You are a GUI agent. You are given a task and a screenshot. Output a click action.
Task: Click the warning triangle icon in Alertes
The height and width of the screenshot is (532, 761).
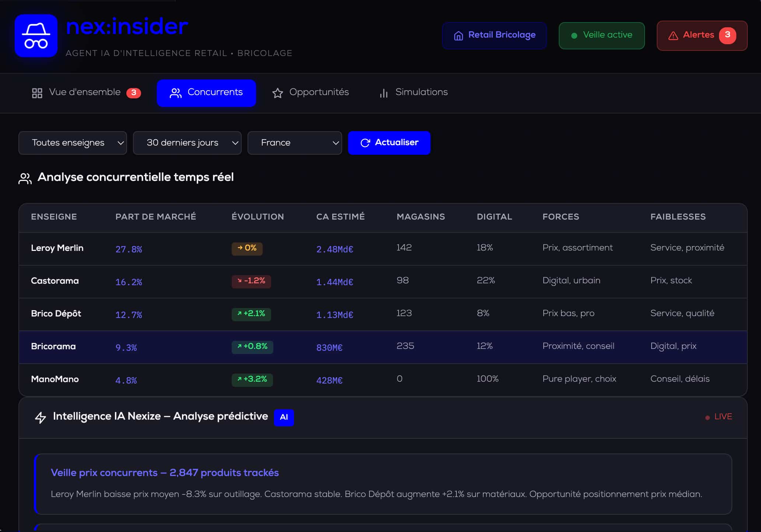(673, 36)
